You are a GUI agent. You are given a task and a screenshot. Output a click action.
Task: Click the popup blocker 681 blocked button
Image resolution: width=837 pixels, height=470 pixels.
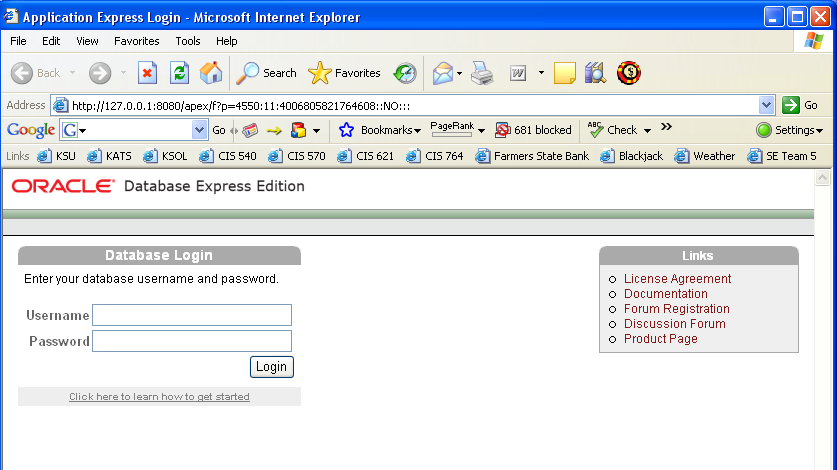tap(533, 130)
